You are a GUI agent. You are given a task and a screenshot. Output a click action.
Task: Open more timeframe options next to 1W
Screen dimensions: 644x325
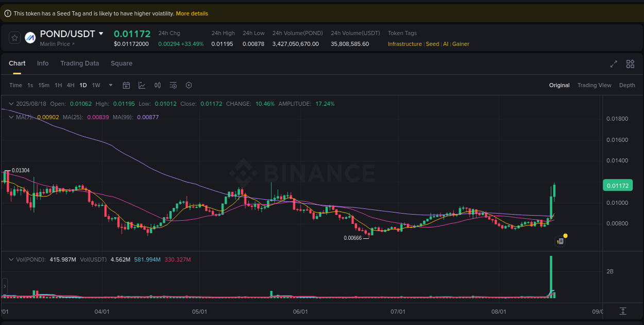110,85
